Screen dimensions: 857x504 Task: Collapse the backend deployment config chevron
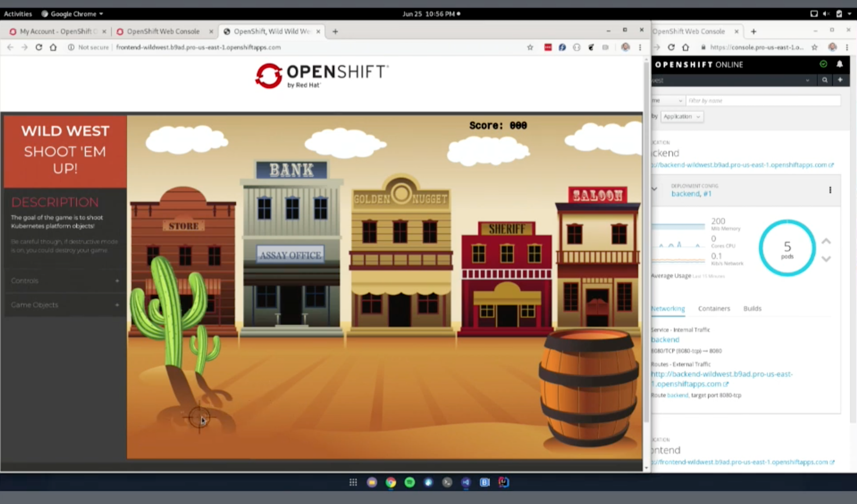tap(654, 189)
